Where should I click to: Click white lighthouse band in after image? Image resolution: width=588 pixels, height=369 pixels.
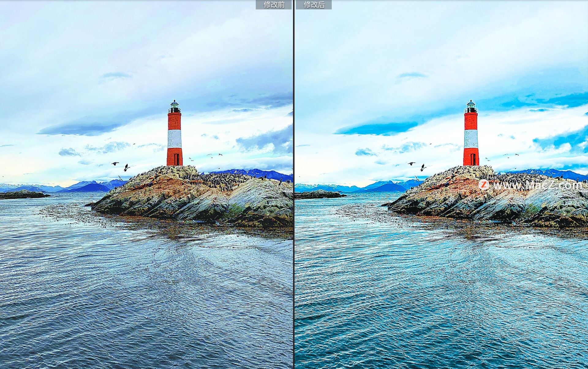point(471,138)
